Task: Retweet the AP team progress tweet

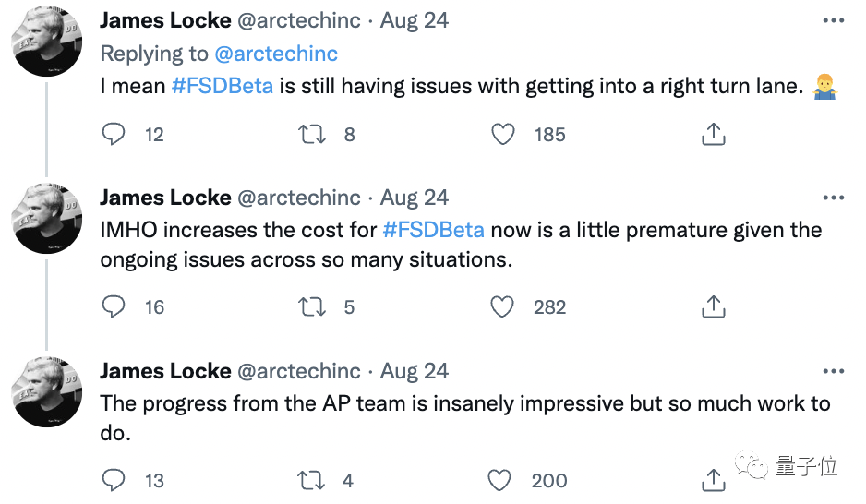Action: click(312, 480)
